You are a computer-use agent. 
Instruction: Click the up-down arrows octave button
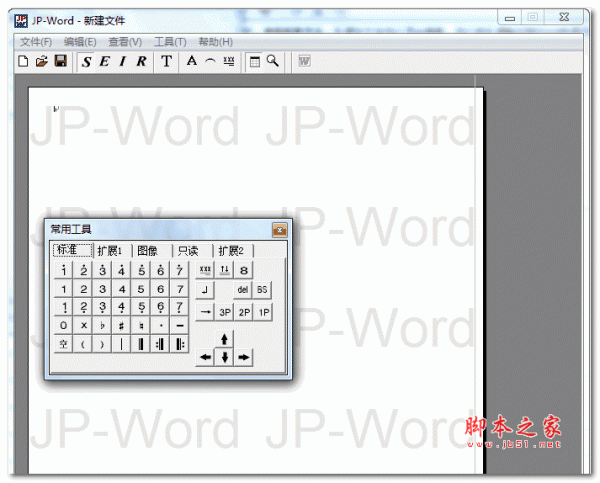(225, 270)
